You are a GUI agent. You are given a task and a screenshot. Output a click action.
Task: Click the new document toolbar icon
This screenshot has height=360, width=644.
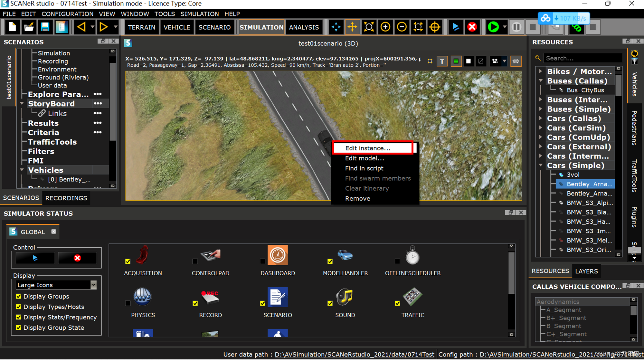12,27
